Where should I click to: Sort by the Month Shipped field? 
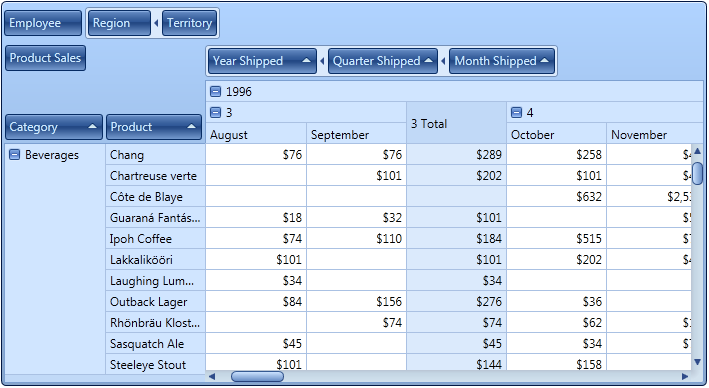[x=502, y=61]
